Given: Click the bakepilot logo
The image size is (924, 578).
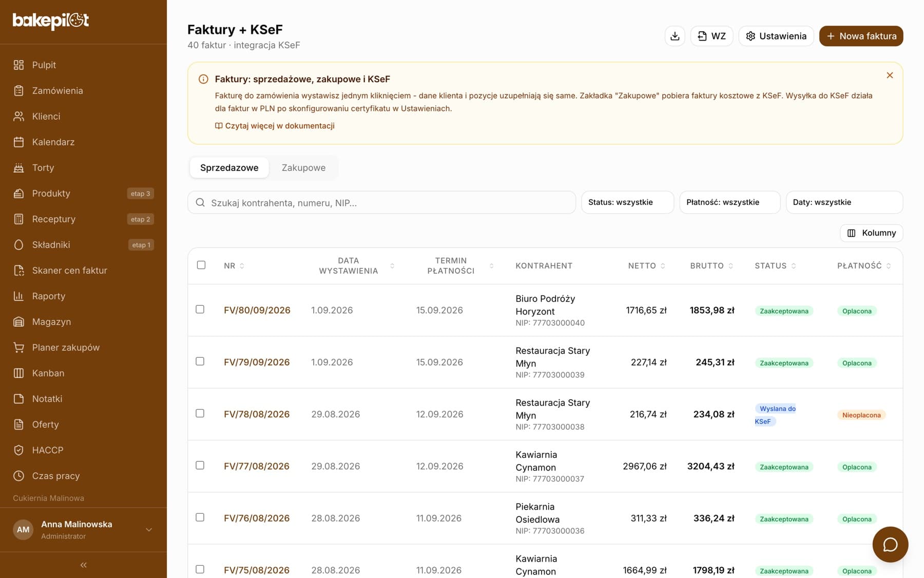Looking at the screenshot, I should click(x=51, y=21).
